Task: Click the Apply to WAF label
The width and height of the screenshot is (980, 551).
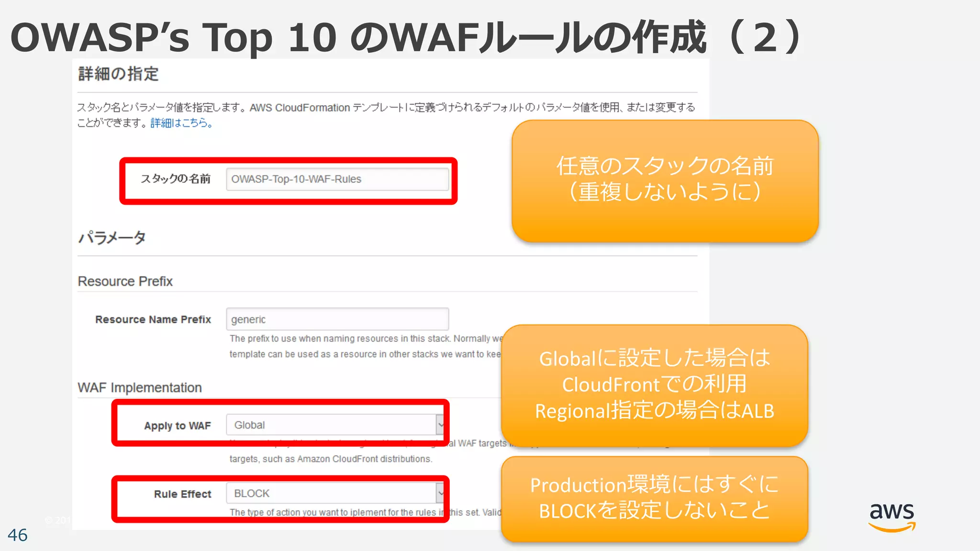Action: pyautogui.click(x=178, y=426)
